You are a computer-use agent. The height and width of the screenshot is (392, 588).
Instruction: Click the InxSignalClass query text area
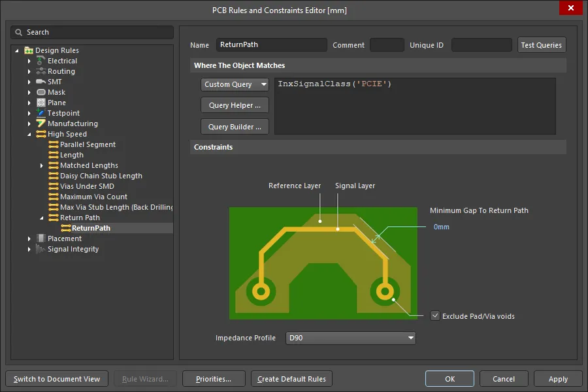click(415, 106)
